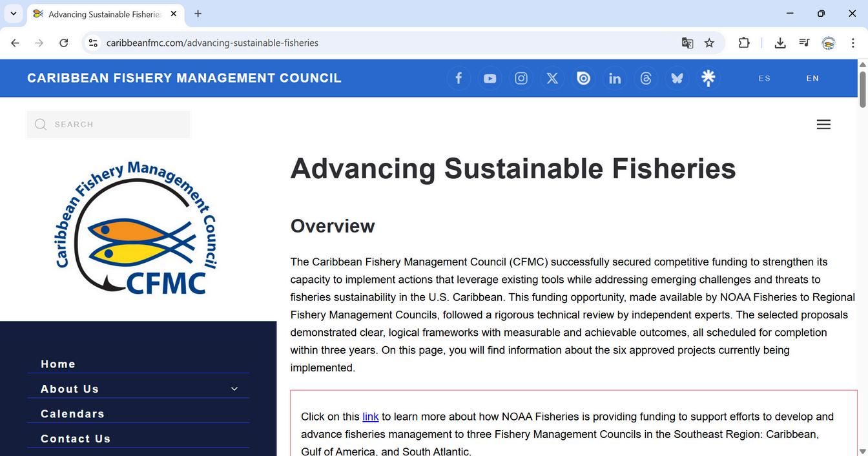Open browser downloads
868x456 pixels.
(780, 43)
